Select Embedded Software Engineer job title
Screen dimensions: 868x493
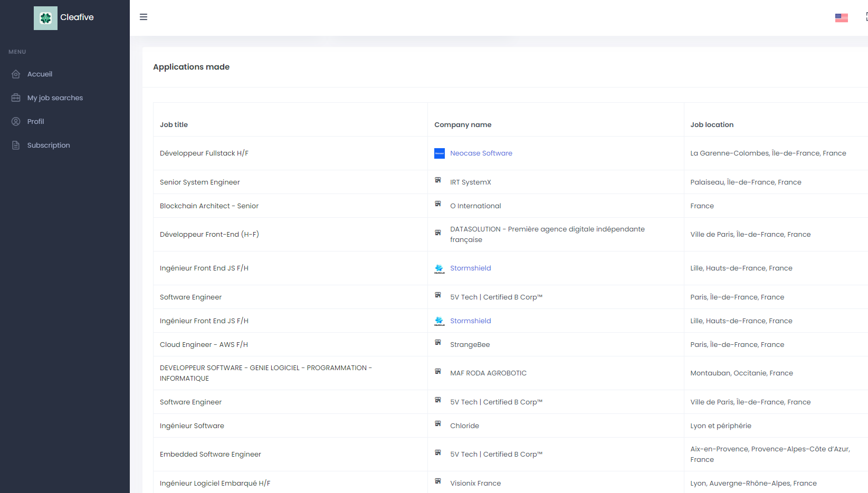click(x=211, y=454)
